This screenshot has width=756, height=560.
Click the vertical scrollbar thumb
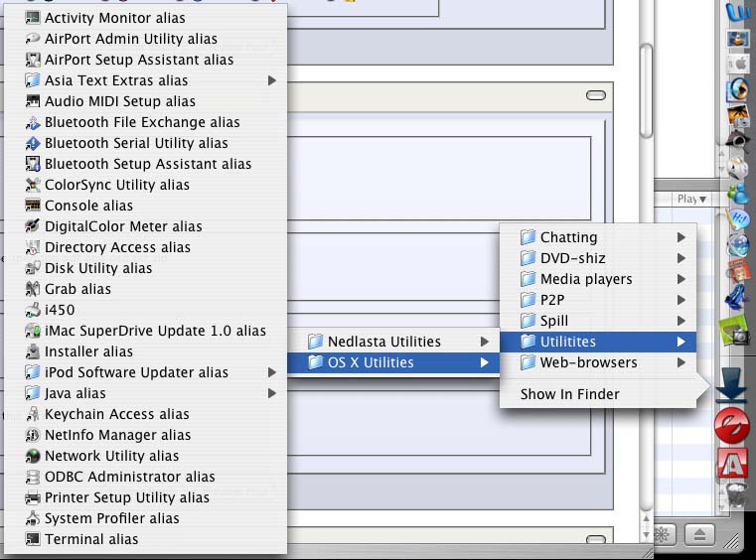click(x=646, y=90)
